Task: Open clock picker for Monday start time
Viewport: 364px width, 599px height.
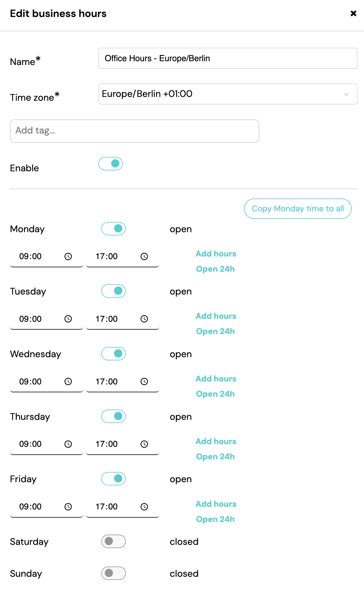Action: coord(68,256)
